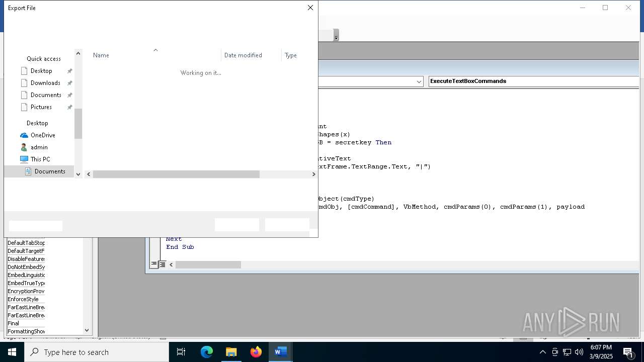Open notification center icon
Viewport: 644px width, 362px height.
[628, 352]
